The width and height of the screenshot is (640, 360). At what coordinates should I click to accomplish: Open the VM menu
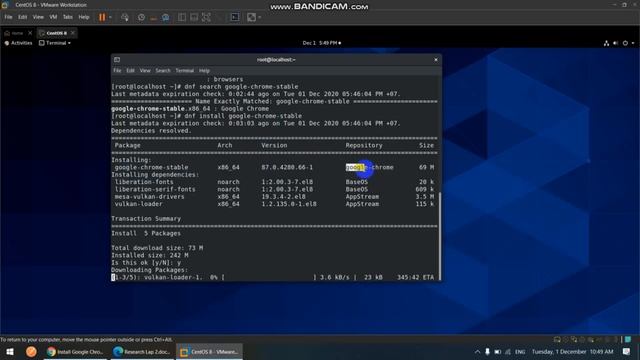[53, 17]
